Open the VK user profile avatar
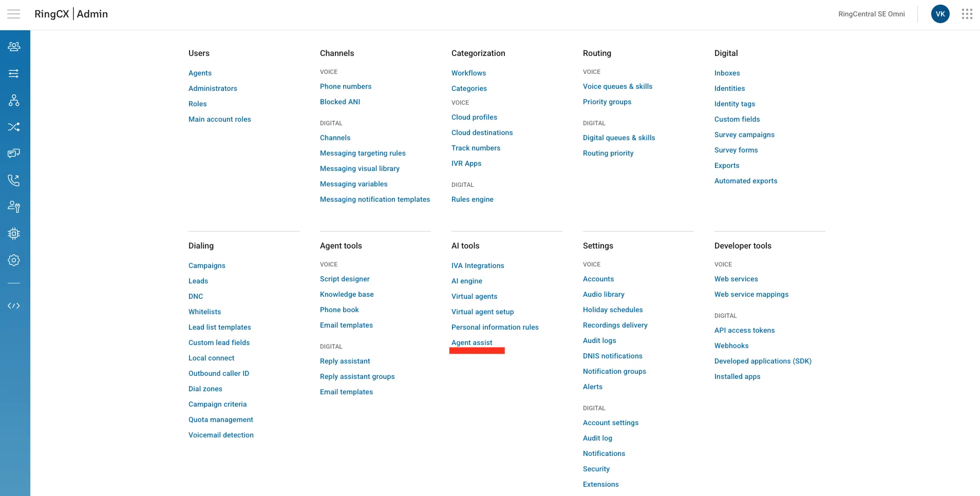Image resolution: width=980 pixels, height=496 pixels. [x=940, y=14]
